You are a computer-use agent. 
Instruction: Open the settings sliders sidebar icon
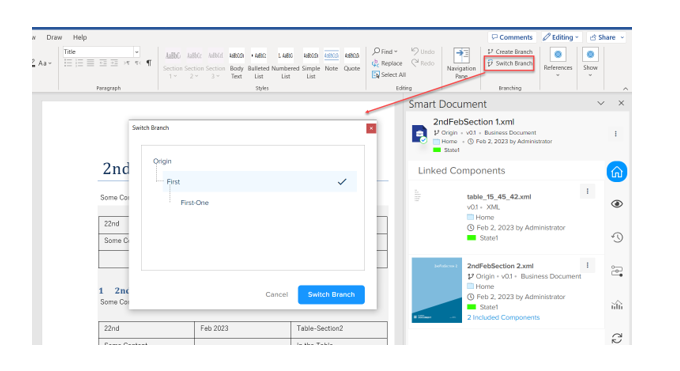click(x=617, y=272)
